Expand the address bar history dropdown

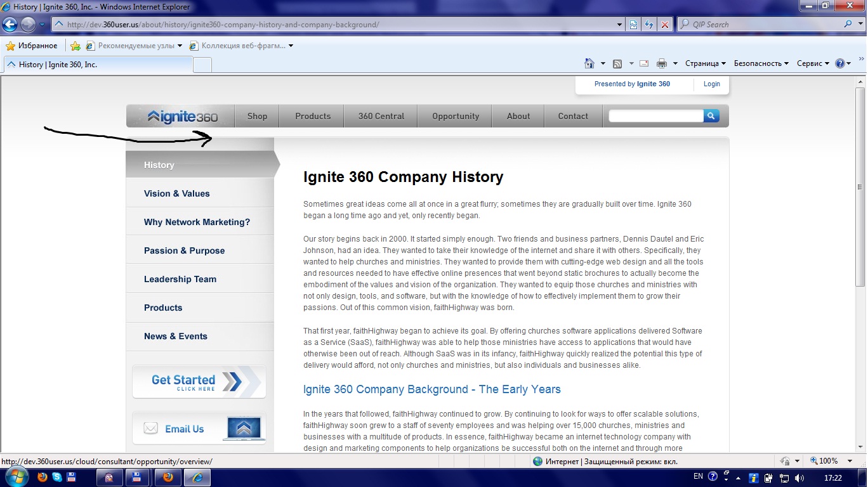[620, 25]
